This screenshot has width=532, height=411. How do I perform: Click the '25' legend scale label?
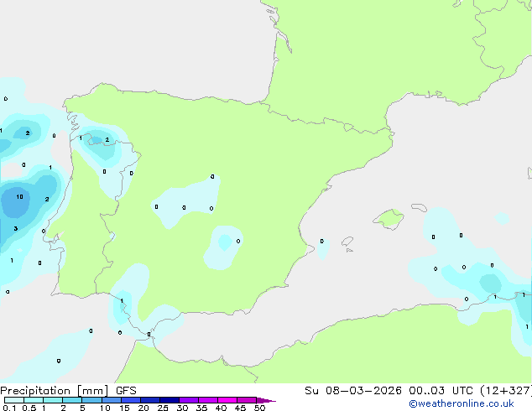click(x=163, y=408)
